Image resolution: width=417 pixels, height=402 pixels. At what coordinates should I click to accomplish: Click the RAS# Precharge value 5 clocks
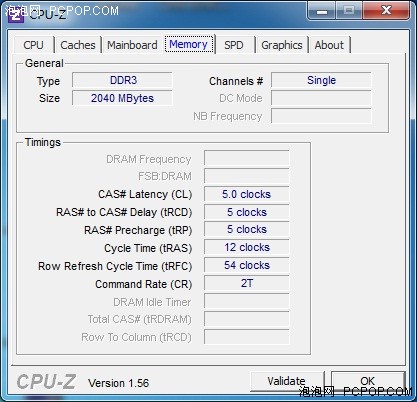click(247, 230)
